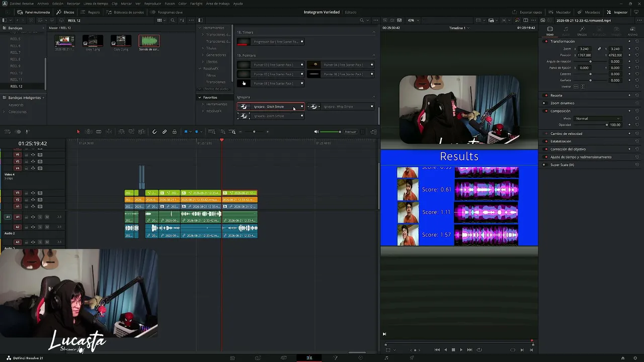The height and width of the screenshot is (362, 644).
Task: Toggle the Transformación enable switch
Action: pos(546,41)
